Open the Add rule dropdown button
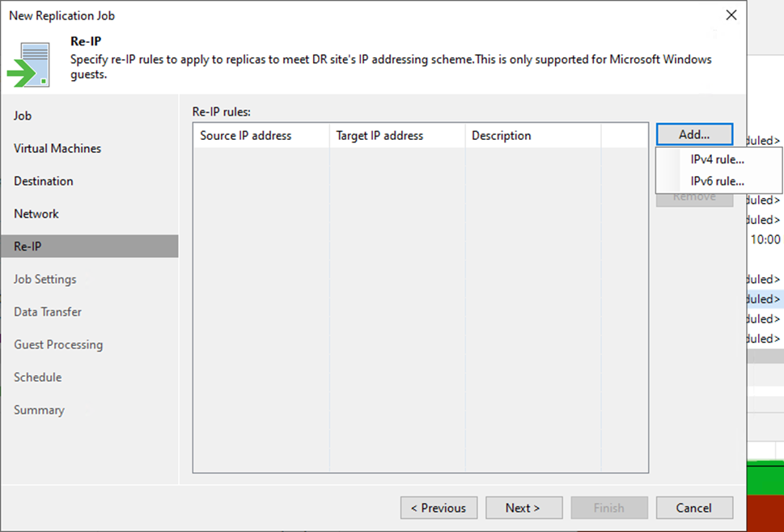 [694, 135]
